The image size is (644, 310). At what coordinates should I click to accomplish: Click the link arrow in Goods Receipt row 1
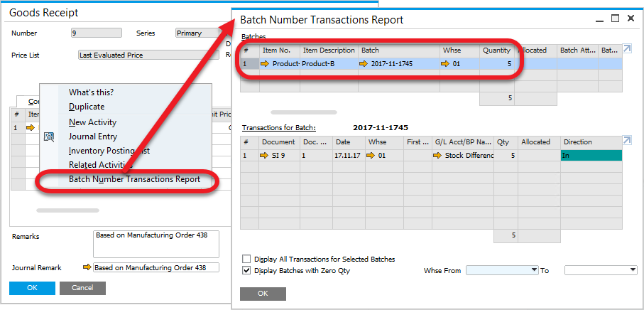pos(31,127)
